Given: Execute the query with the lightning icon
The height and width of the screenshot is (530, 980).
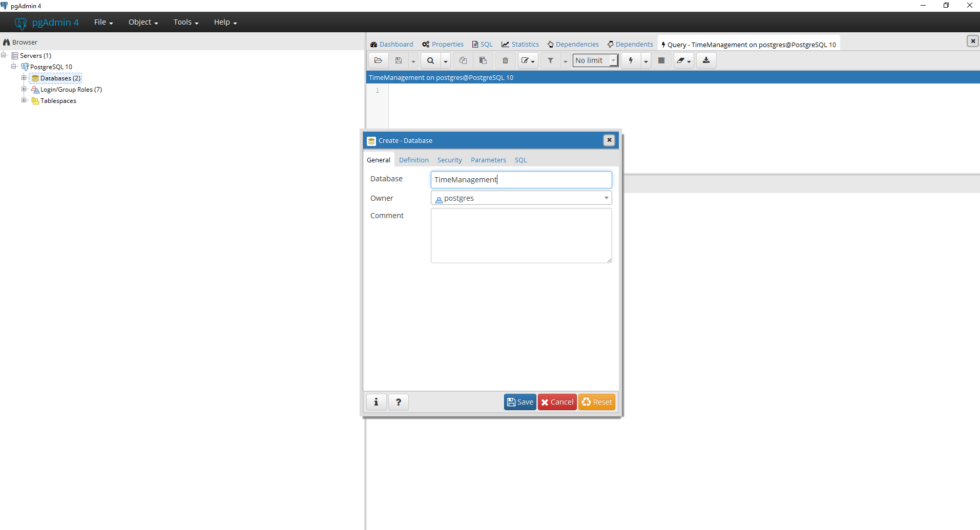Looking at the screenshot, I should click(631, 60).
